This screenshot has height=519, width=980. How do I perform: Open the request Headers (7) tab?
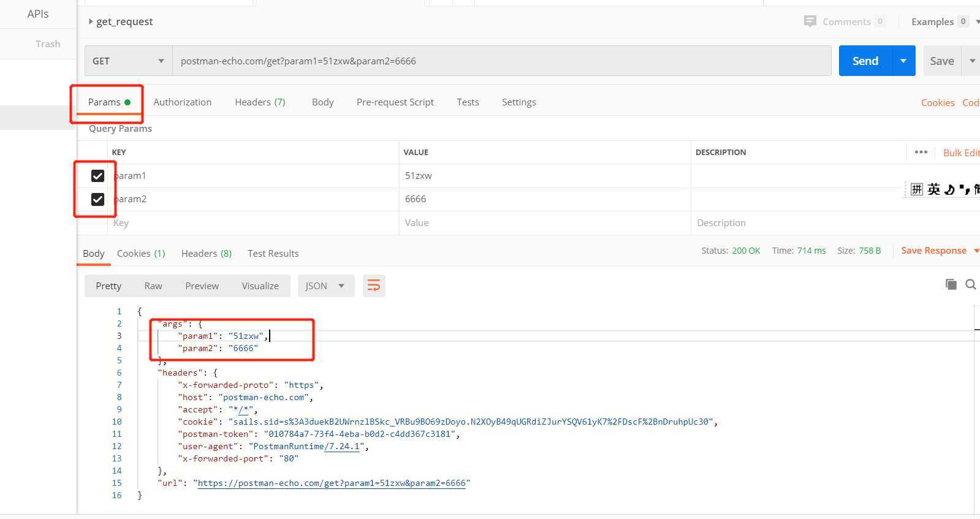(x=260, y=102)
